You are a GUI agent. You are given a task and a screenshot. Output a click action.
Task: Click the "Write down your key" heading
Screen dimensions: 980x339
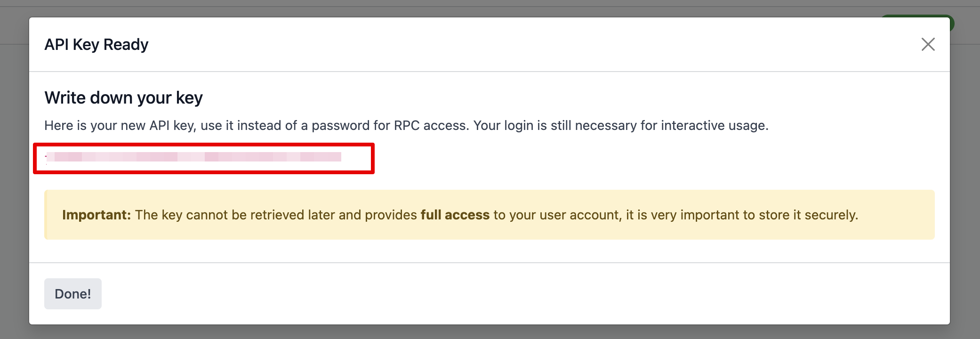[123, 98]
